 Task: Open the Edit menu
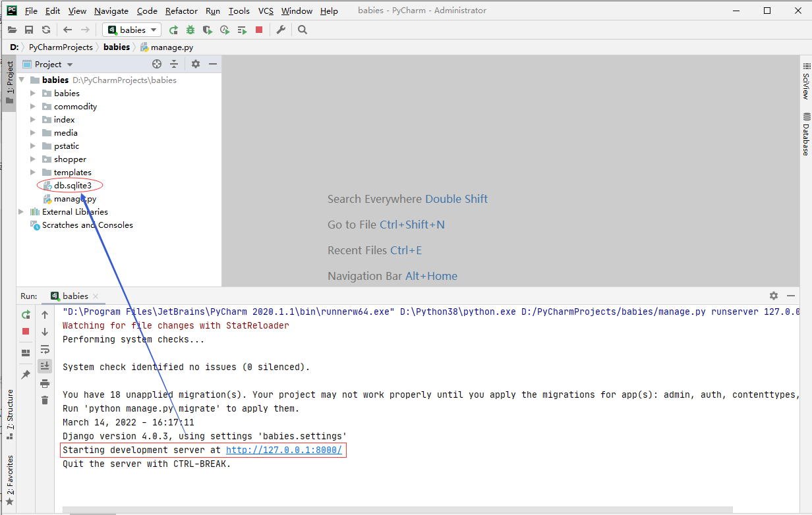point(53,11)
